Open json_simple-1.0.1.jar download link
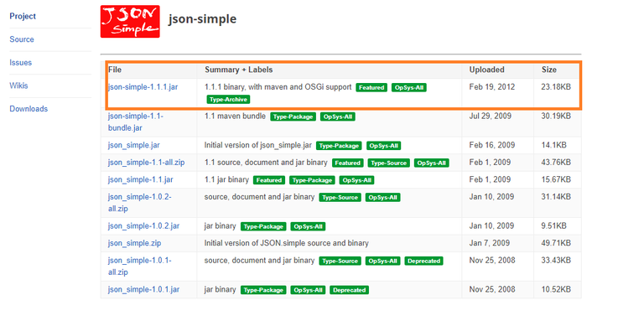The image size is (644, 321). coord(143,289)
